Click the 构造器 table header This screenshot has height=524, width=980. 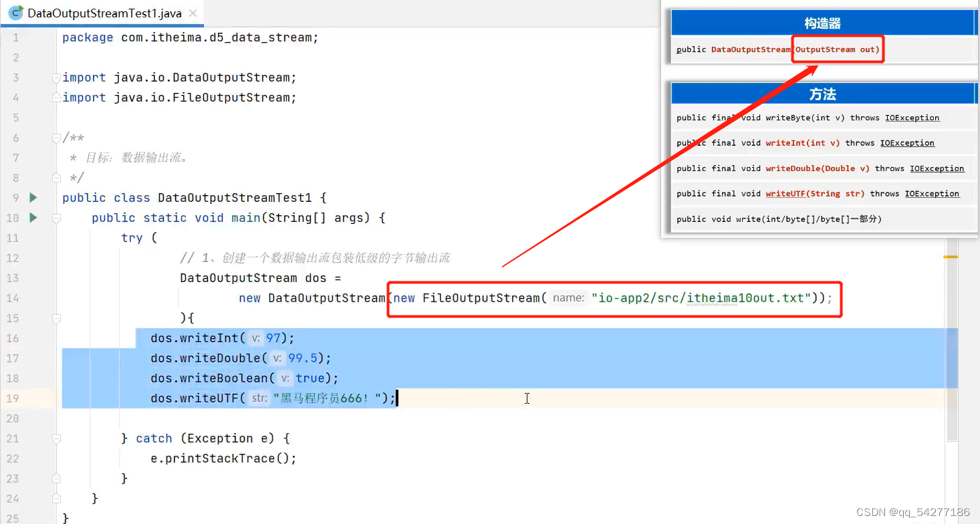click(x=823, y=23)
